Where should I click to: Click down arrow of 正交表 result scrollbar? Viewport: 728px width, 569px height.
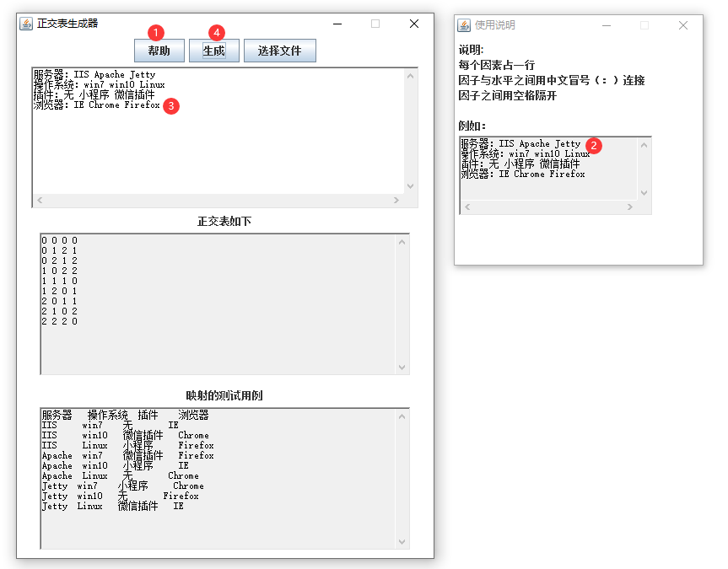tap(402, 368)
